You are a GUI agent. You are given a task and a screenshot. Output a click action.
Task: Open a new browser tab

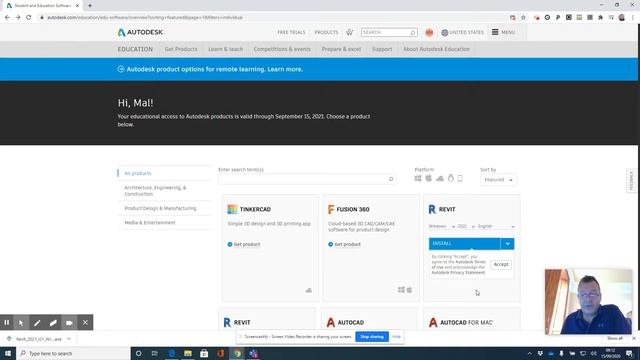pyautogui.click(x=90, y=6)
